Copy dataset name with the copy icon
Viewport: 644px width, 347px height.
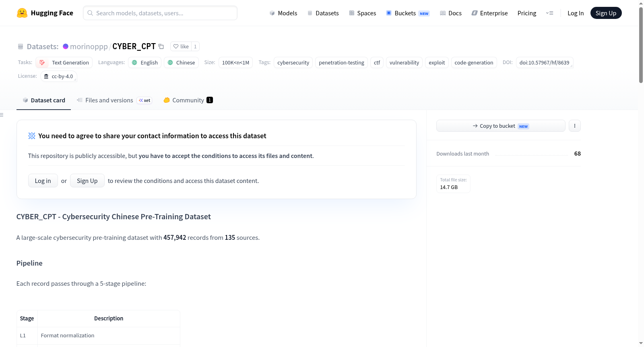click(161, 46)
